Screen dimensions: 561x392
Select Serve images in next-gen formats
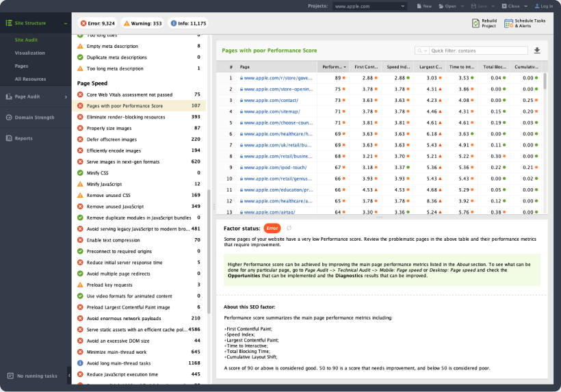(x=140, y=161)
